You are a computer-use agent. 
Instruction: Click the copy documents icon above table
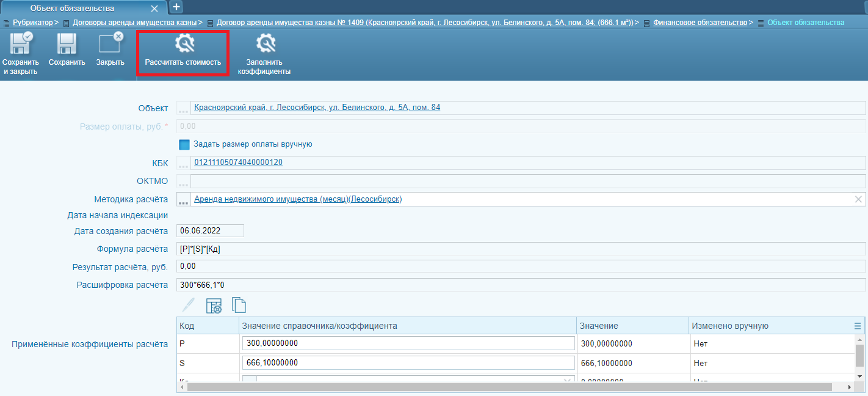239,305
